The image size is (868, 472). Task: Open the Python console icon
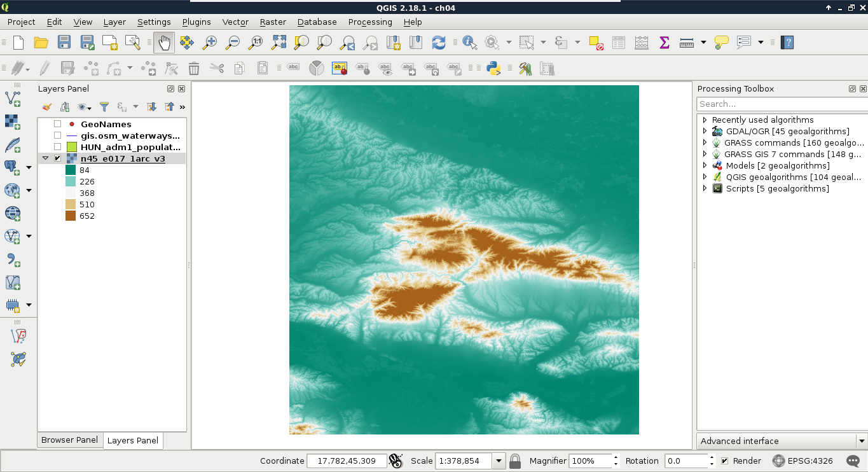494,68
